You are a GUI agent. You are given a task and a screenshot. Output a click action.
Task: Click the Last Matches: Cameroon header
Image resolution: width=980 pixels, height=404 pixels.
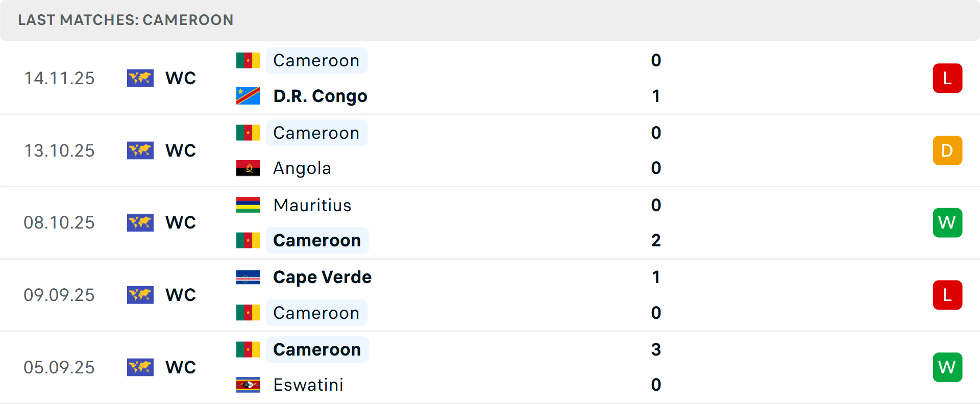pyautogui.click(x=126, y=20)
